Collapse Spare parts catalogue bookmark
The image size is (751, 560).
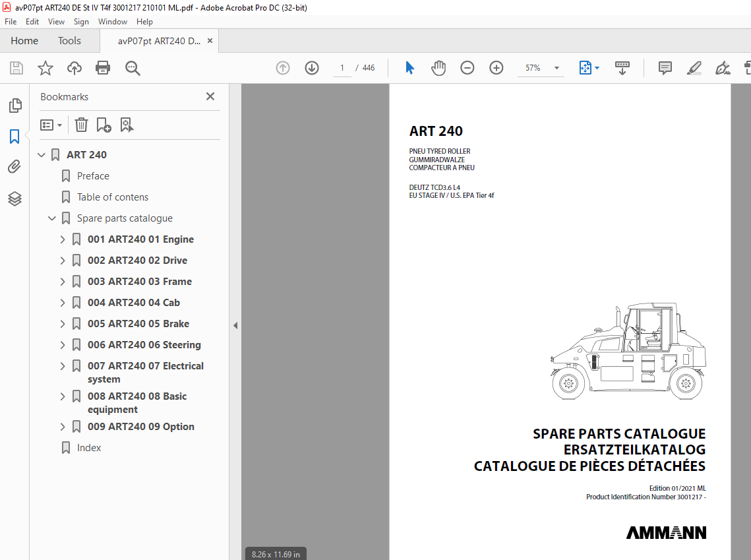point(52,218)
